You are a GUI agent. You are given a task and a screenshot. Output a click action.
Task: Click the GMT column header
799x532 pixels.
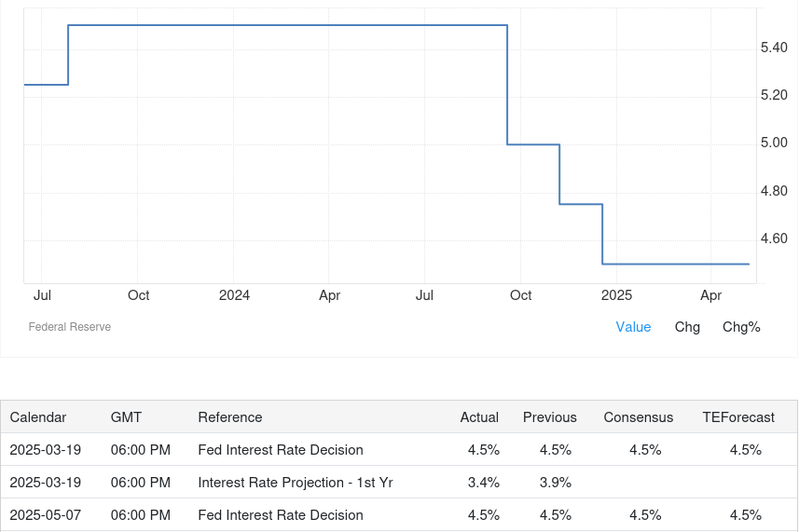point(126,417)
